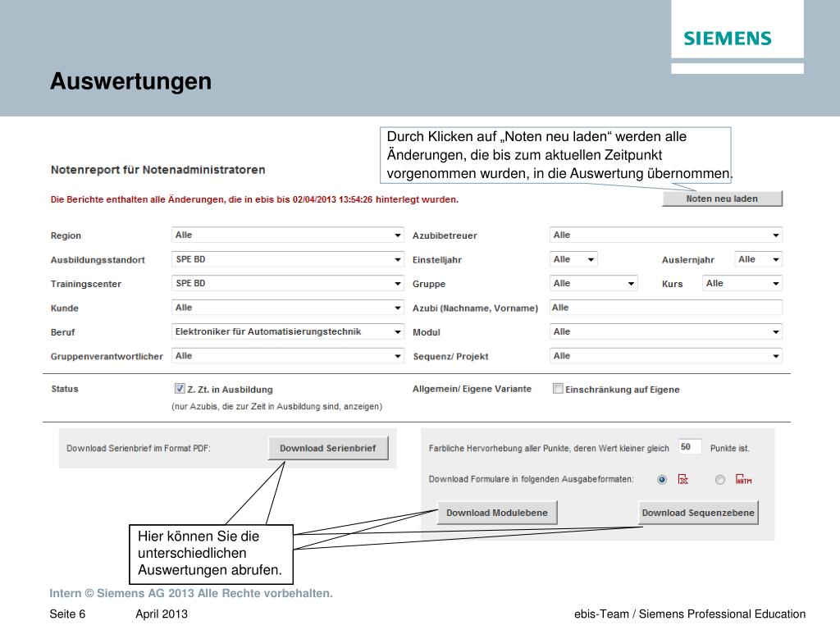Open the Sequenz/ Projekt dropdown

click(x=666, y=356)
